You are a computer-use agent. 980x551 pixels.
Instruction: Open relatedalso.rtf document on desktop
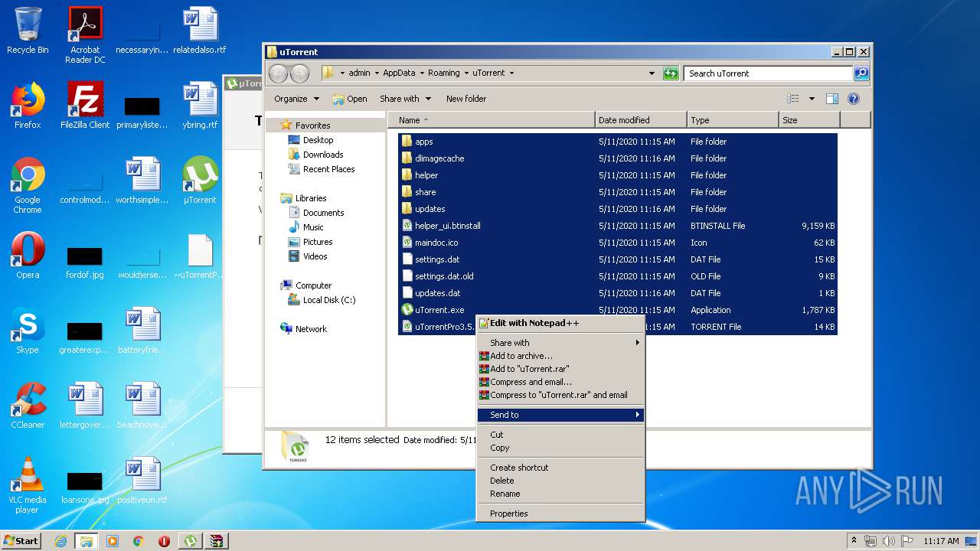pyautogui.click(x=200, y=31)
